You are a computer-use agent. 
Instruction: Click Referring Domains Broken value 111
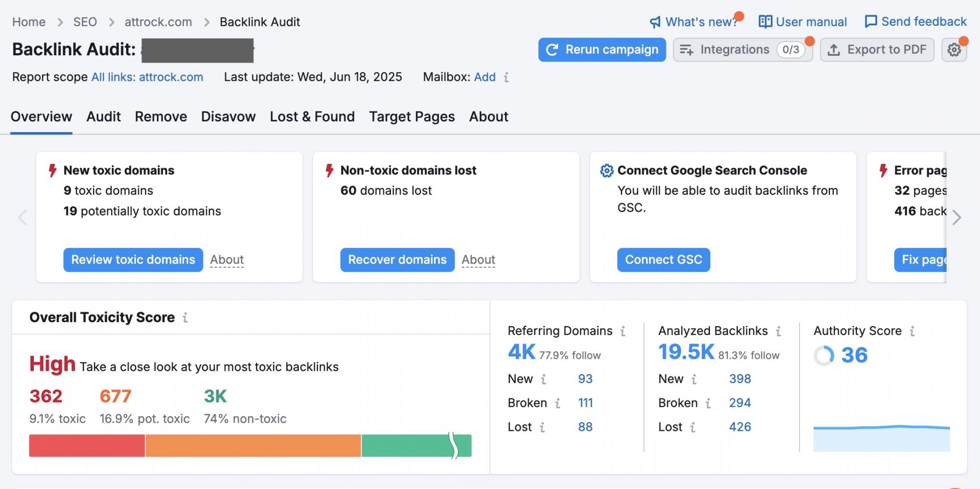coord(586,403)
